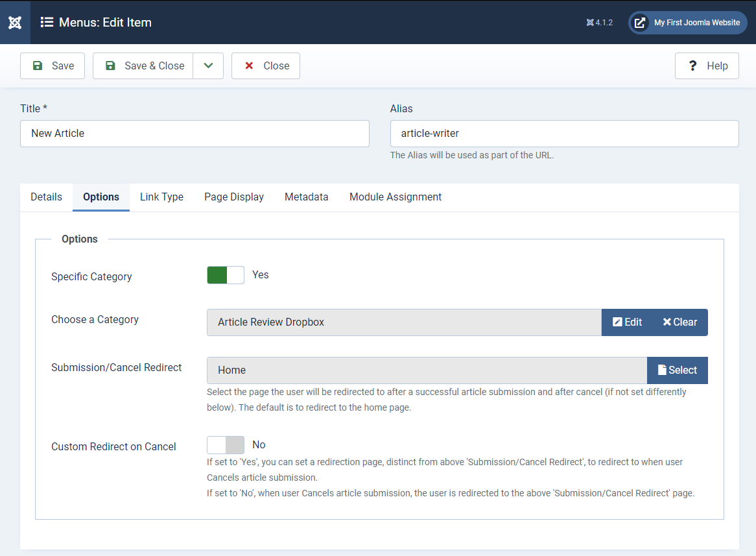Click the Joomla 4.1.2 version indicator

599,22
